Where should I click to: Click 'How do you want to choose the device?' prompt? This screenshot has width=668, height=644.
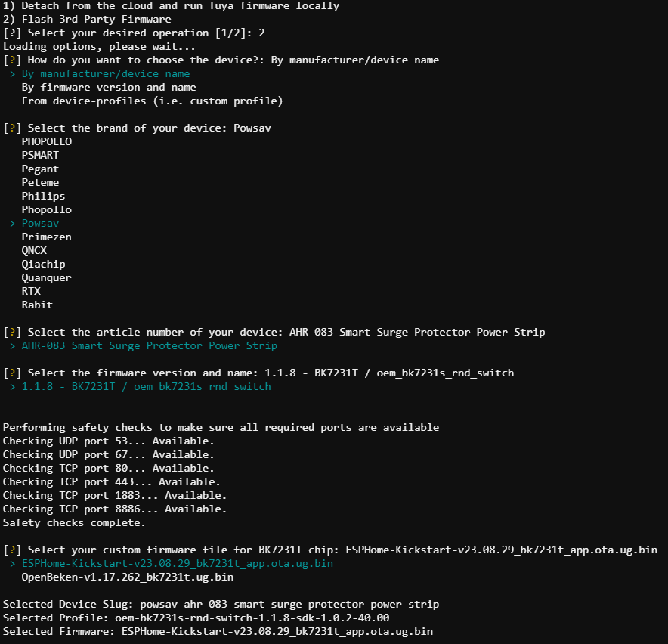(x=221, y=60)
